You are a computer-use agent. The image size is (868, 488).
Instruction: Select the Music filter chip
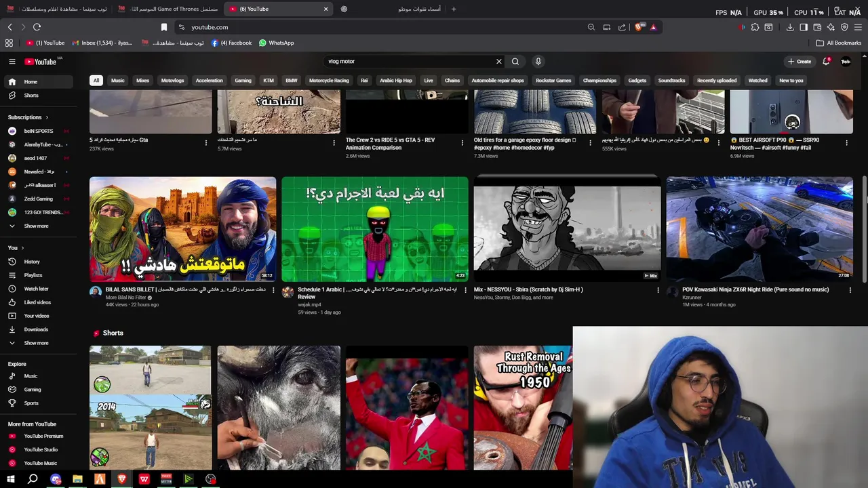coord(118,81)
